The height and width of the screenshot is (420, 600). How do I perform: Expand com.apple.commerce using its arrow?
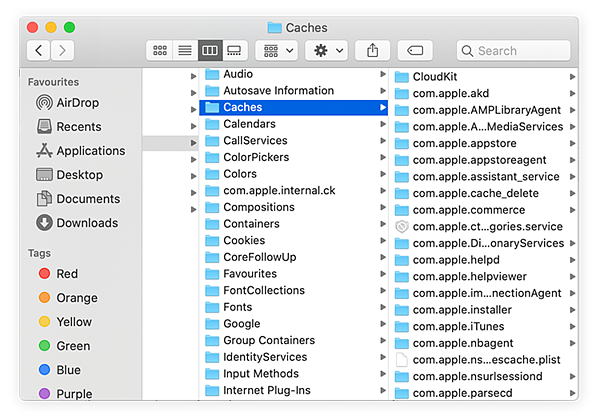coord(572,210)
